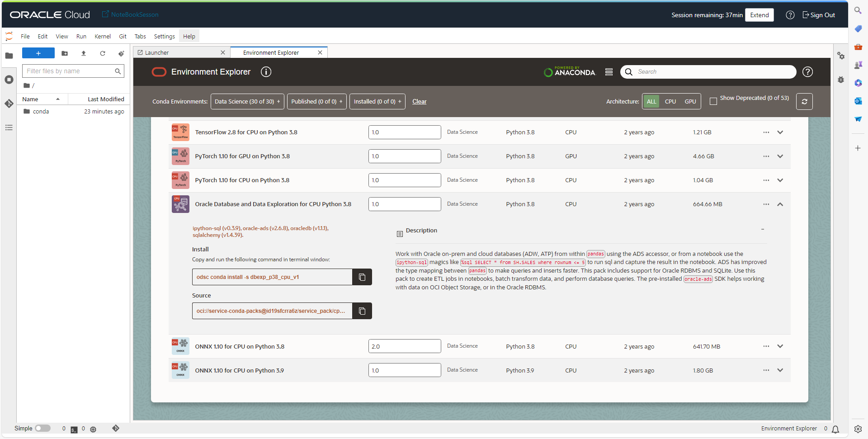Toggle Simple mode switch
The height and width of the screenshot is (439, 868).
click(43, 428)
